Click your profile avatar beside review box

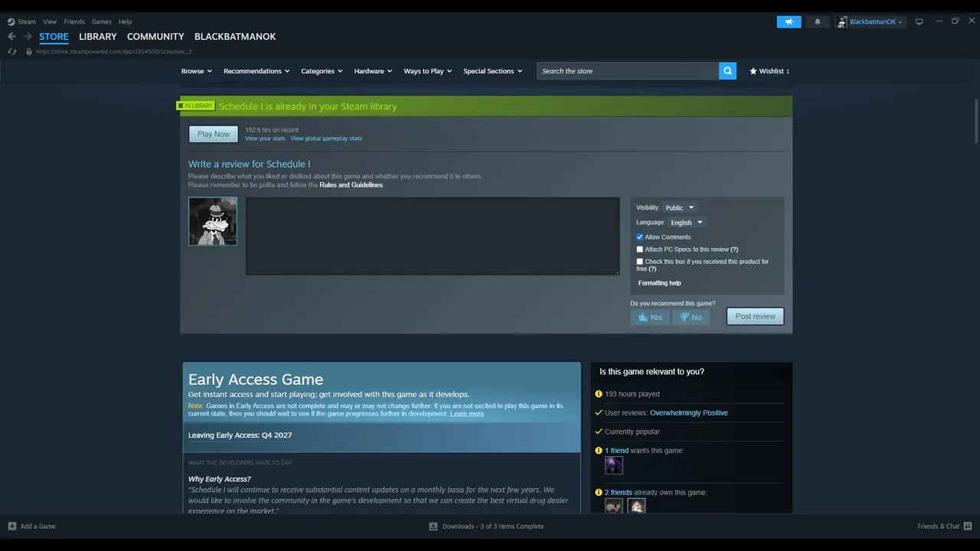coord(213,221)
